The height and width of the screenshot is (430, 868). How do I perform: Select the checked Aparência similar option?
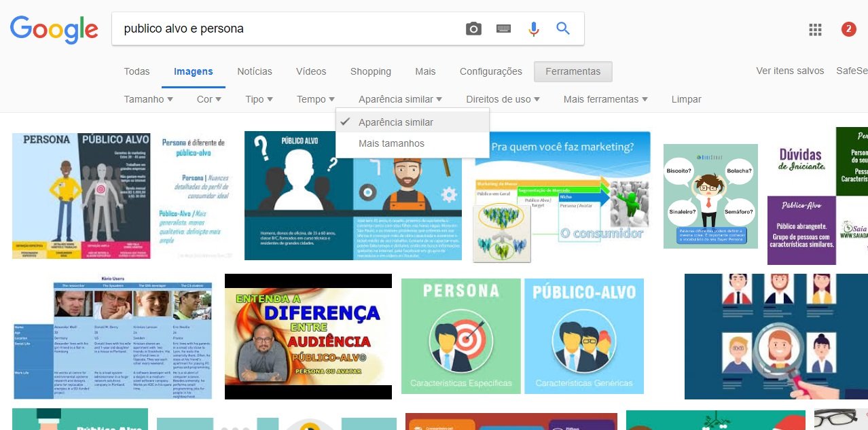point(395,122)
